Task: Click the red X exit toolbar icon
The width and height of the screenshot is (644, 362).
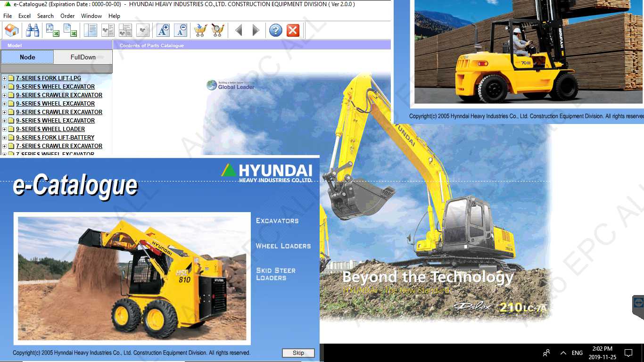Action: pos(293,31)
